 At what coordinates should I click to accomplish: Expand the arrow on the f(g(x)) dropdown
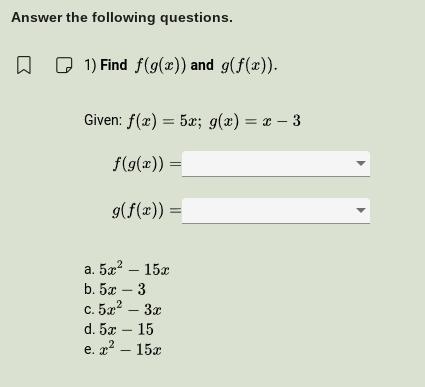coord(361,163)
